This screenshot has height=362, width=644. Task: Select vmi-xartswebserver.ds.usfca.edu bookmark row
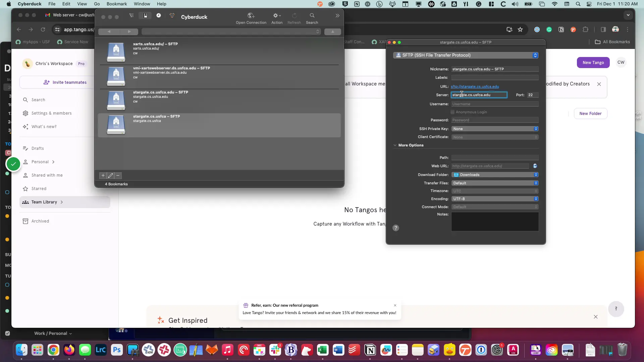[x=219, y=77]
